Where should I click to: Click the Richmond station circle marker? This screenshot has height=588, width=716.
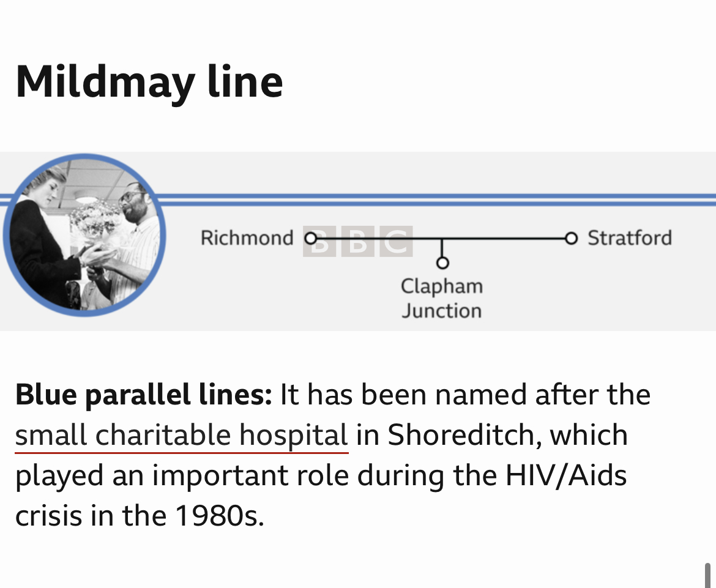[x=311, y=237]
